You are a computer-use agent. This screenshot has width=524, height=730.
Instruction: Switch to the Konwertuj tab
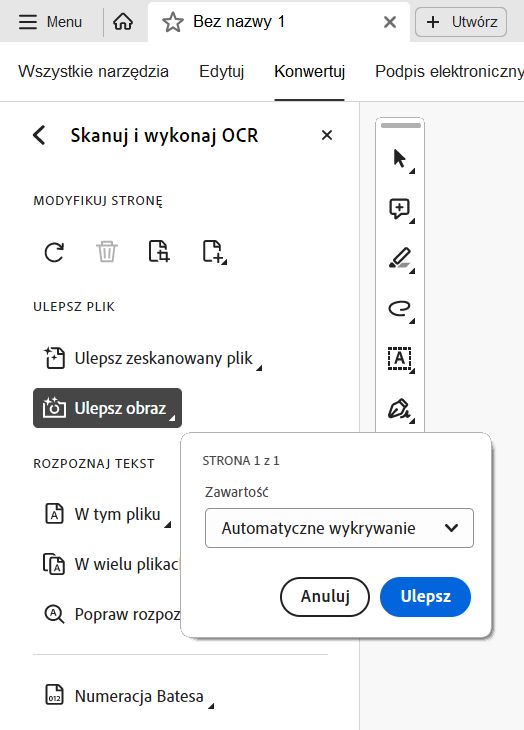pyautogui.click(x=309, y=71)
